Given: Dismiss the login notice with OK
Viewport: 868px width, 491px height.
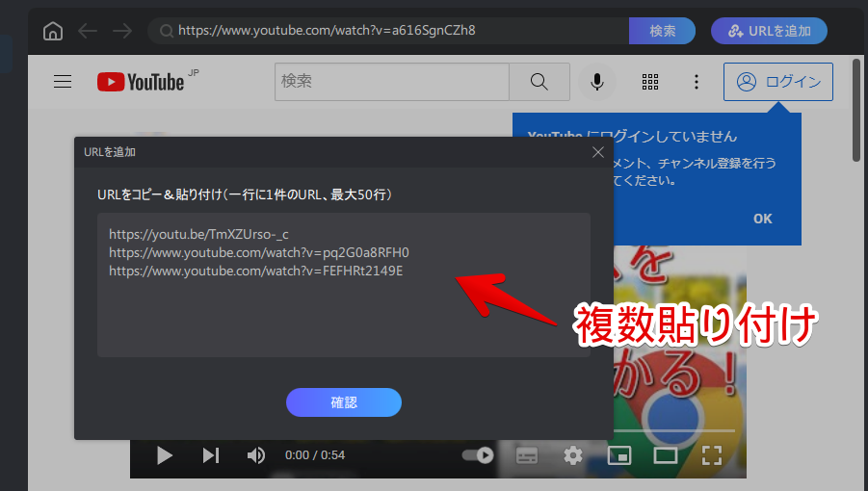Looking at the screenshot, I should (762, 219).
